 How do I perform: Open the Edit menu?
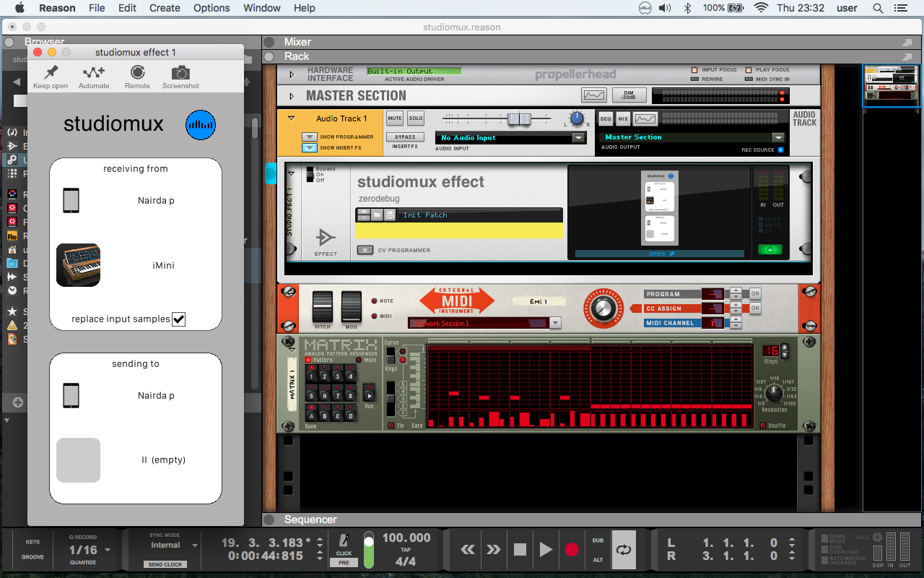coord(128,8)
